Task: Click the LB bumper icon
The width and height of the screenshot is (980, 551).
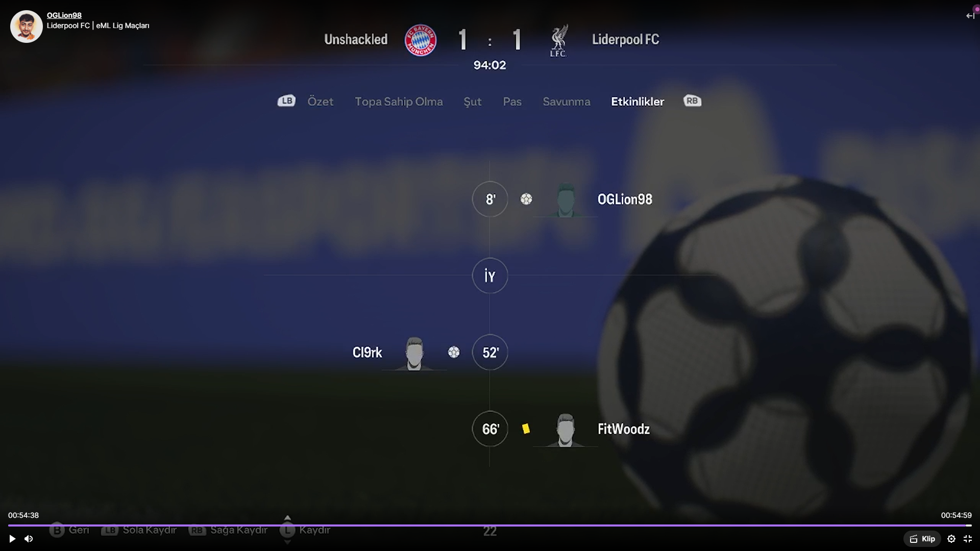Action: pos(286,101)
